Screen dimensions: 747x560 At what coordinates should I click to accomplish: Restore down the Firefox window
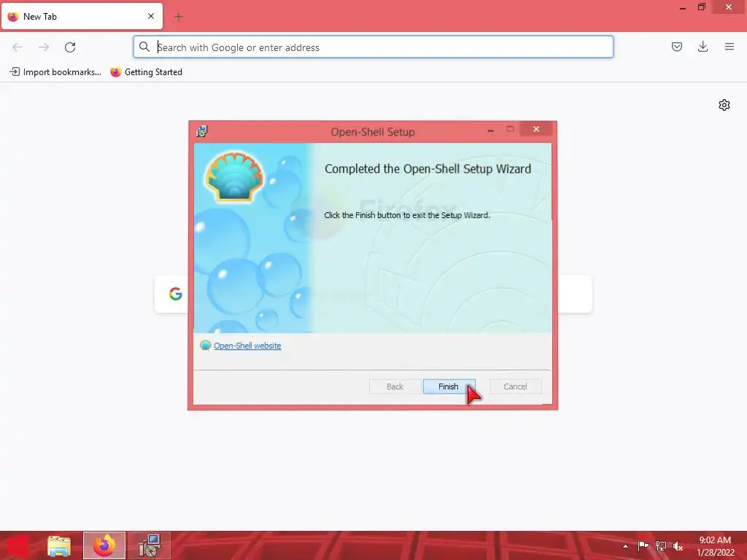(701, 7)
